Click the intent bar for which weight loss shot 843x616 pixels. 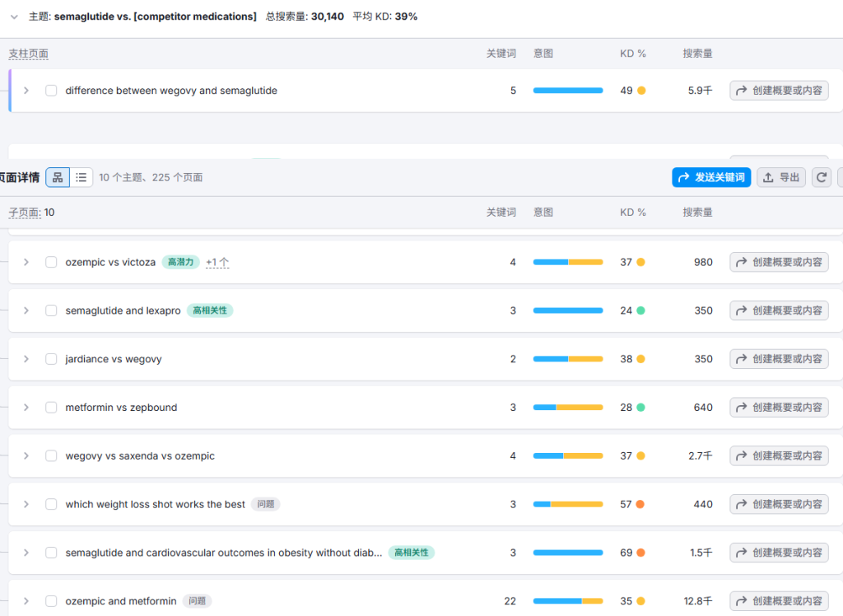tap(568, 504)
